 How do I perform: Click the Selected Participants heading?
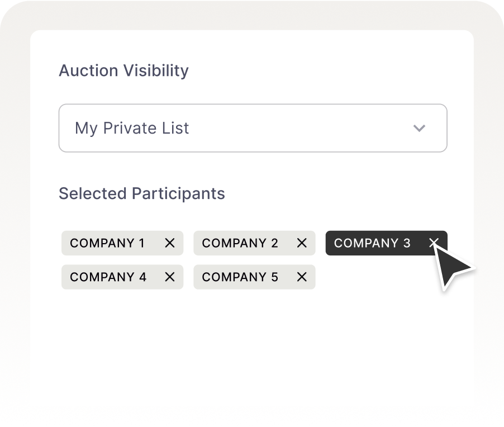(142, 194)
